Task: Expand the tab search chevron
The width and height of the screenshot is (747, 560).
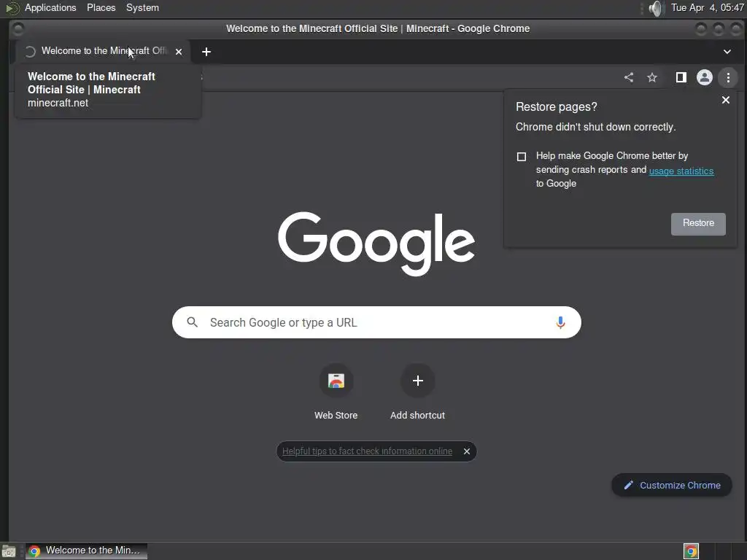Action: point(727,52)
